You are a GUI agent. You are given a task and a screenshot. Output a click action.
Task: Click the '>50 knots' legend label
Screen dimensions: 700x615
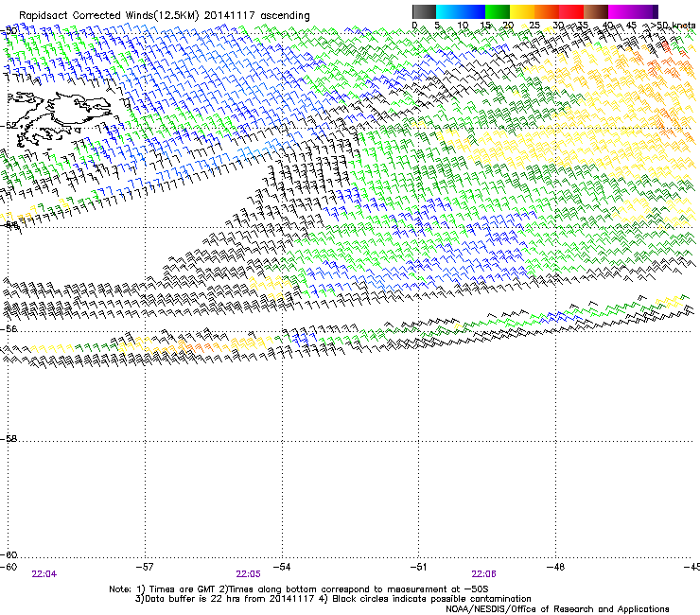coord(673,26)
